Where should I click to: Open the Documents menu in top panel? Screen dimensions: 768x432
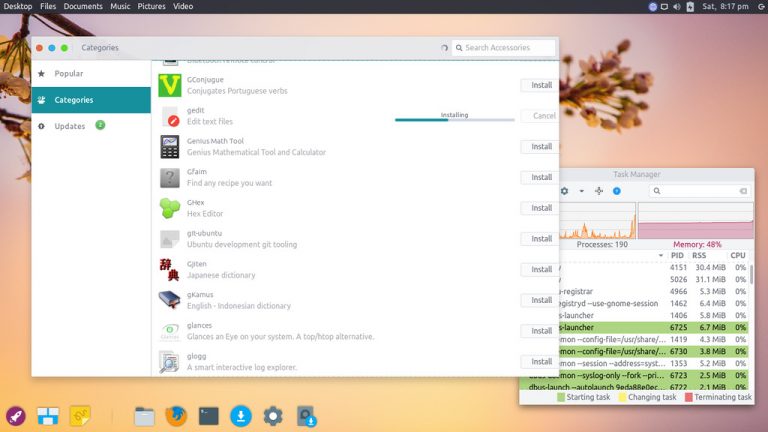click(83, 6)
